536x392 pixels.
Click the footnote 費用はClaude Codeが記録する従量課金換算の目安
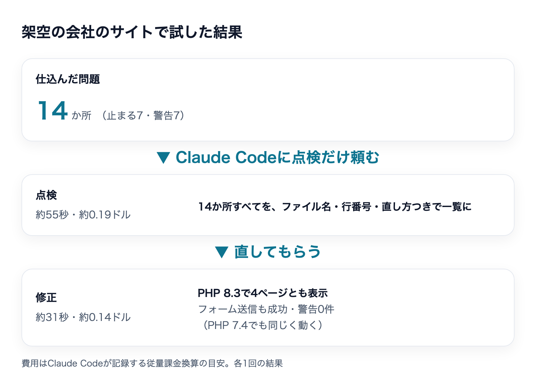point(126,363)
